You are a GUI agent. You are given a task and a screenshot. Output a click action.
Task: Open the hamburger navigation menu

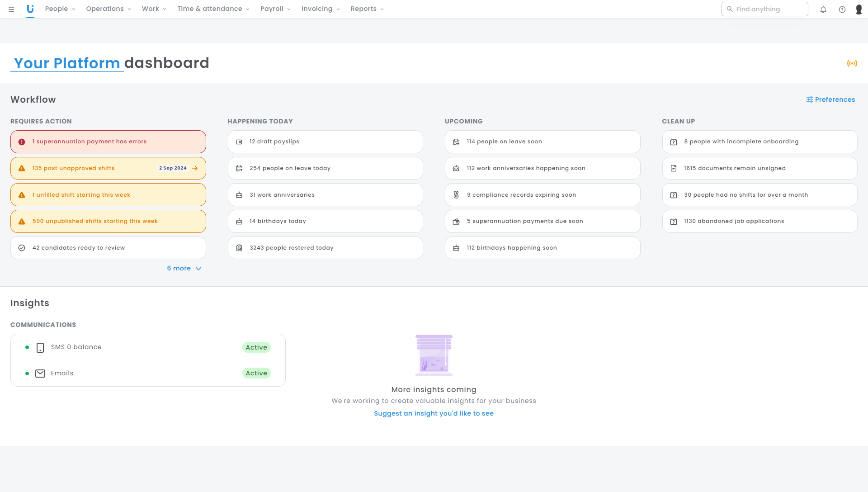11,9
